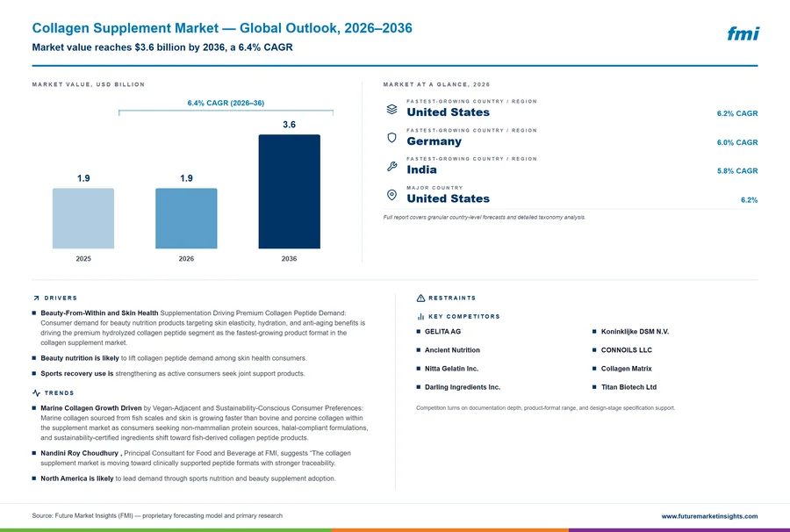Click the 5.8% CAGR value
The height and width of the screenshot is (532, 790).
pos(737,171)
